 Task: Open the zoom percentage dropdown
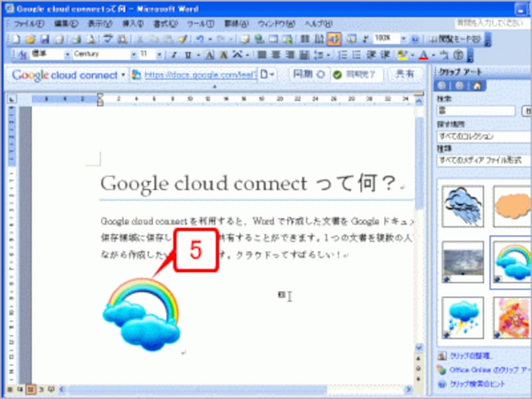pyautogui.click(x=403, y=39)
